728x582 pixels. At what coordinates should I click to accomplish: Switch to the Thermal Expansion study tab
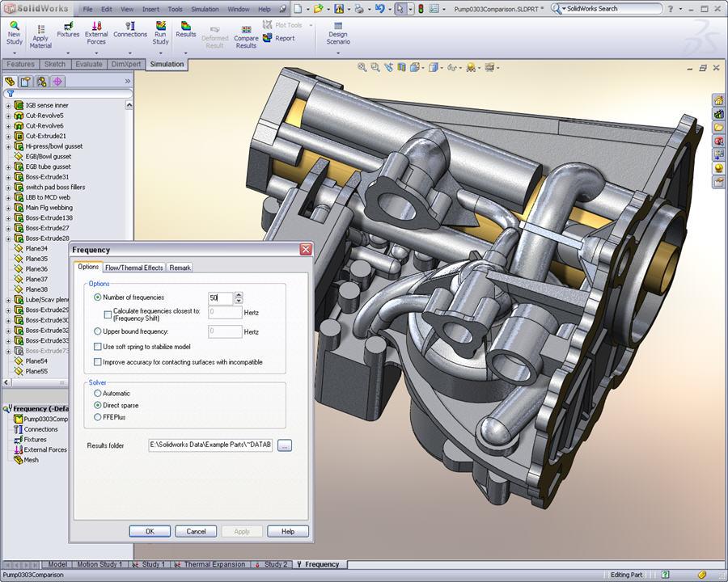click(210, 564)
